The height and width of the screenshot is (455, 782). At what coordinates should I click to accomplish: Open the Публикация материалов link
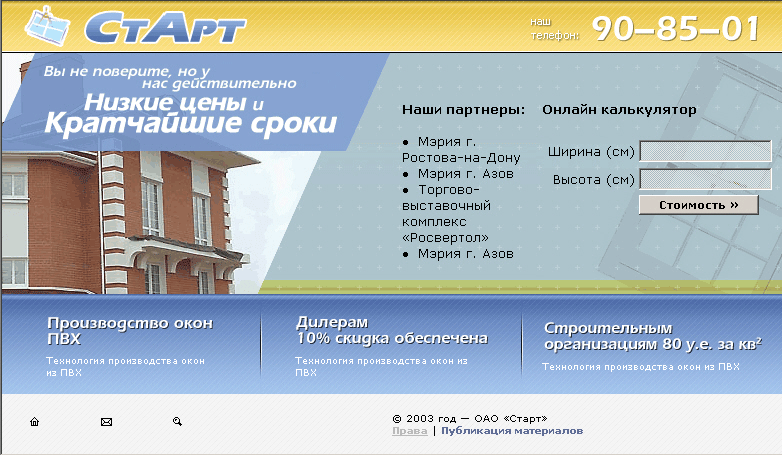tap(512, 431)
